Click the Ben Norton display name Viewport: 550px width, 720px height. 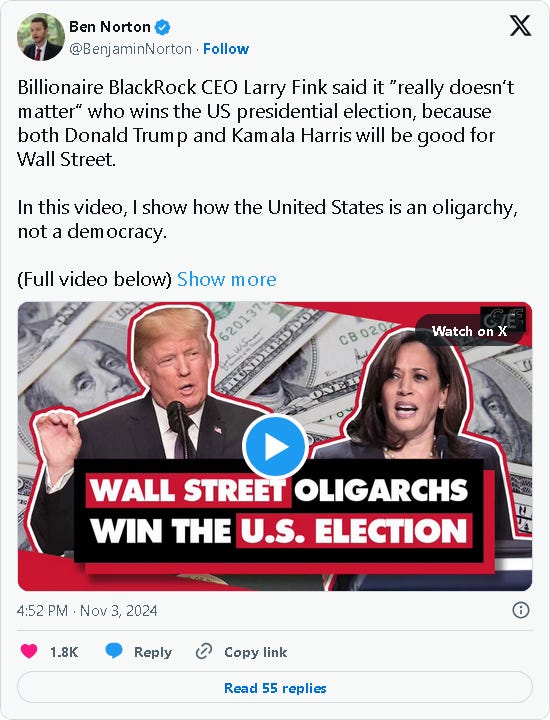pyautogui.click(x=110, y=27)
